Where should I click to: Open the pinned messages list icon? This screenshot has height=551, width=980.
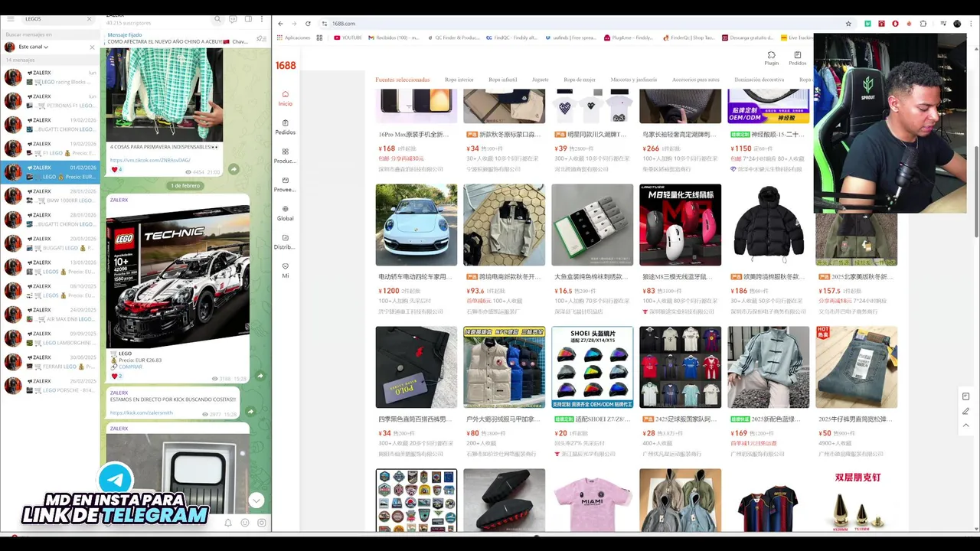[261, 38]
